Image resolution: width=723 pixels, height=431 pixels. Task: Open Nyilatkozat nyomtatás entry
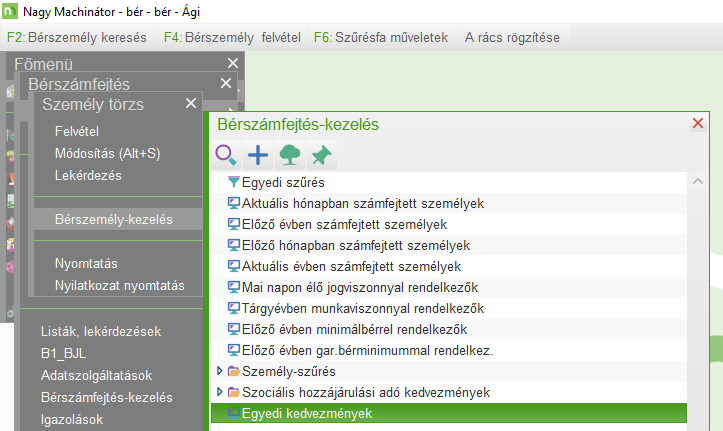coord(120,285)
